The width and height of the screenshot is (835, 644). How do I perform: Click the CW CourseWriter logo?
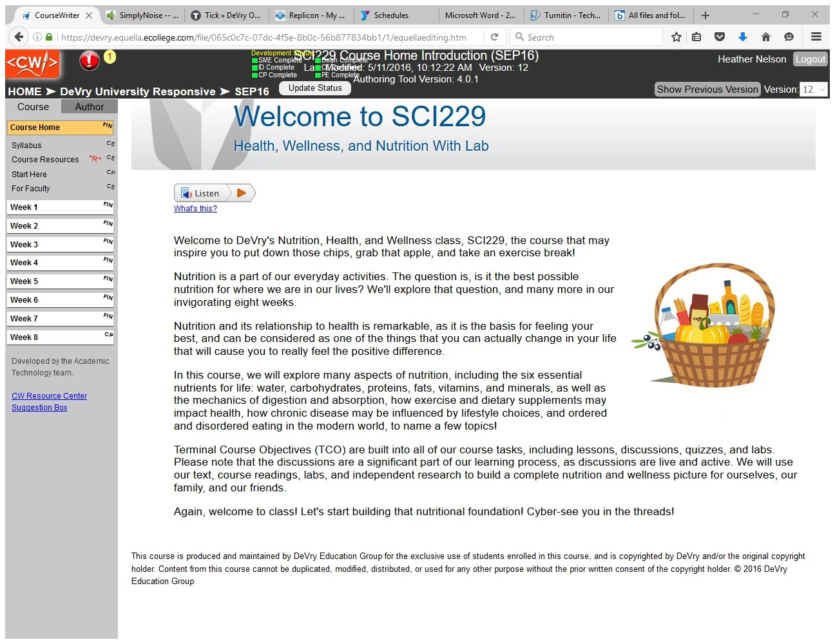click(33, 63)
